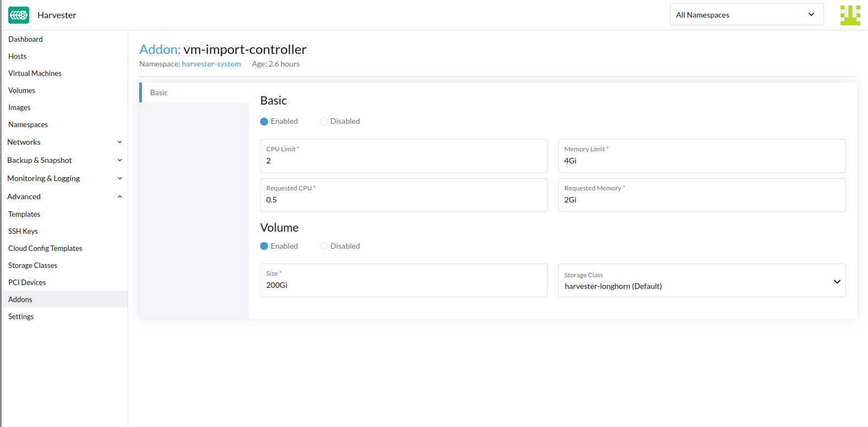
Task: Expand the Networks menu group
Action: pyautogui.click(x=64, y=142)
